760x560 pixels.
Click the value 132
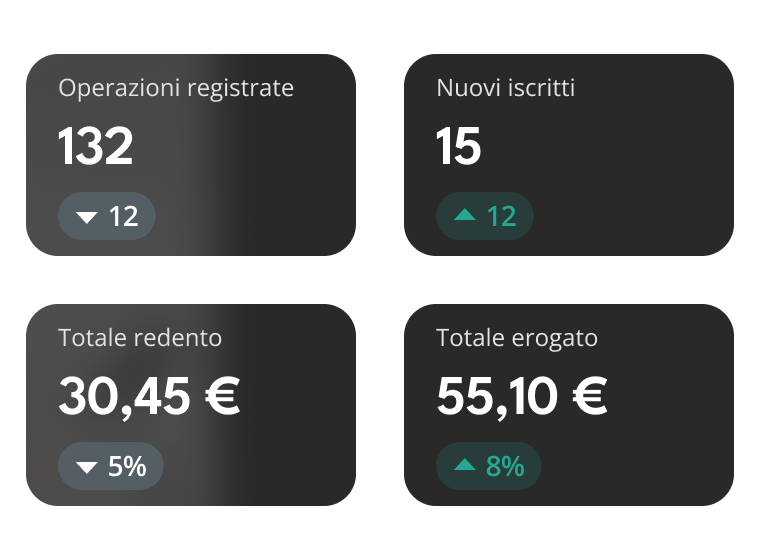click(96, 147)
